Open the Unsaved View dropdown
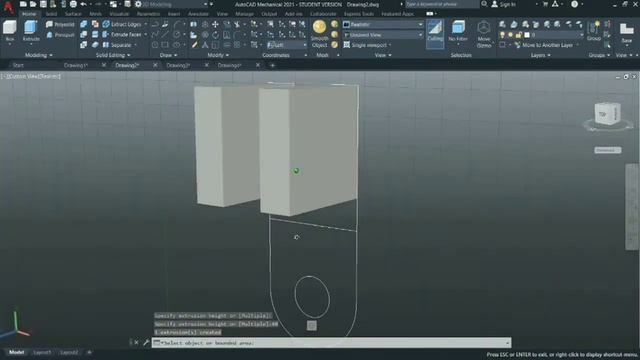 tap(382, 35)
